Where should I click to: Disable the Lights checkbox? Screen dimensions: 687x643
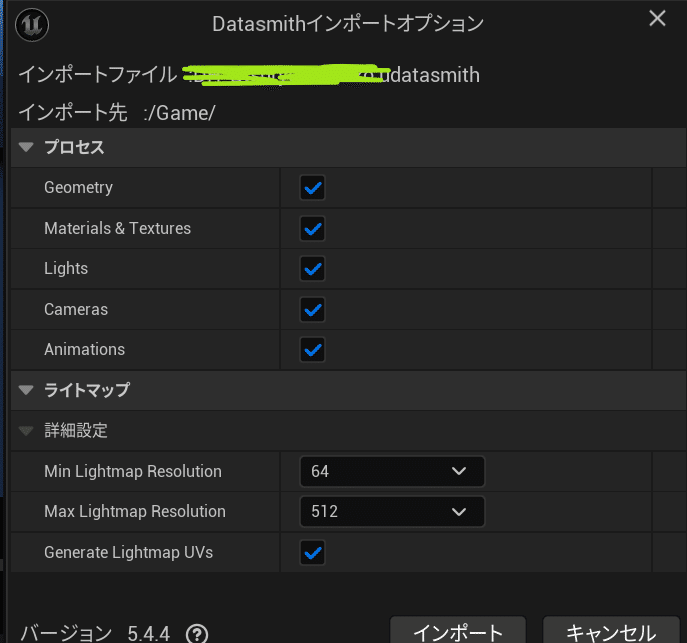[312, 269]
